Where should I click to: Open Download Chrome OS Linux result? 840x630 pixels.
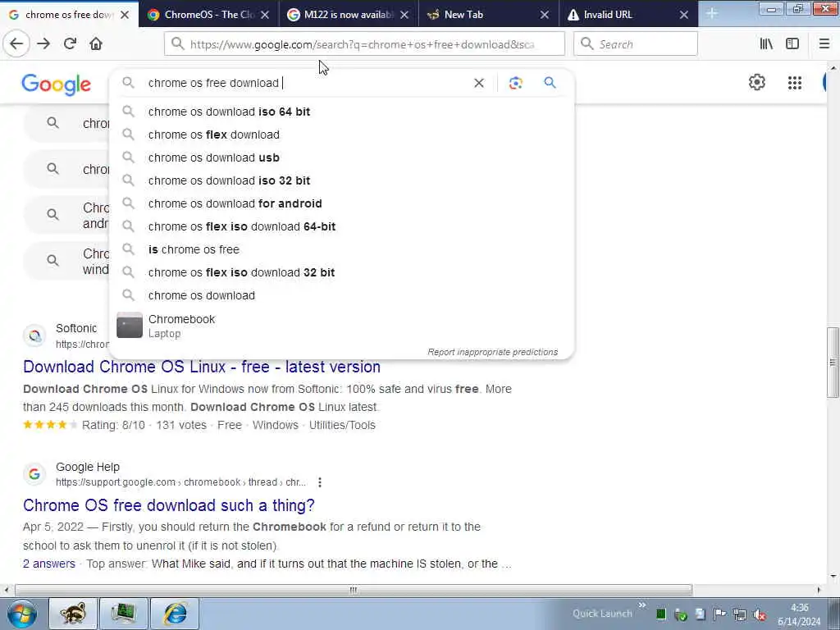(202, 367)
